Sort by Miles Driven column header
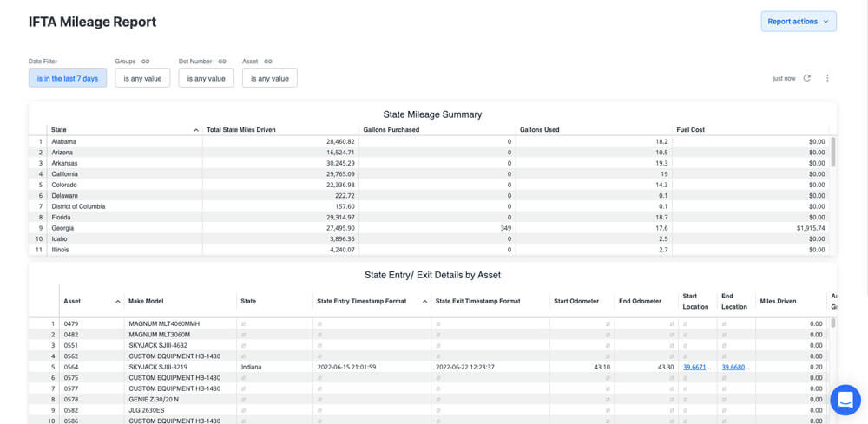Screen dimensions: 868x424 click(x=778, y=301)
